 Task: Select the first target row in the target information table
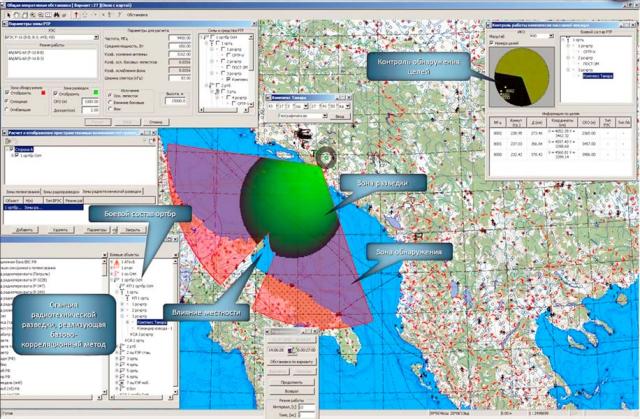click(561, 133)
